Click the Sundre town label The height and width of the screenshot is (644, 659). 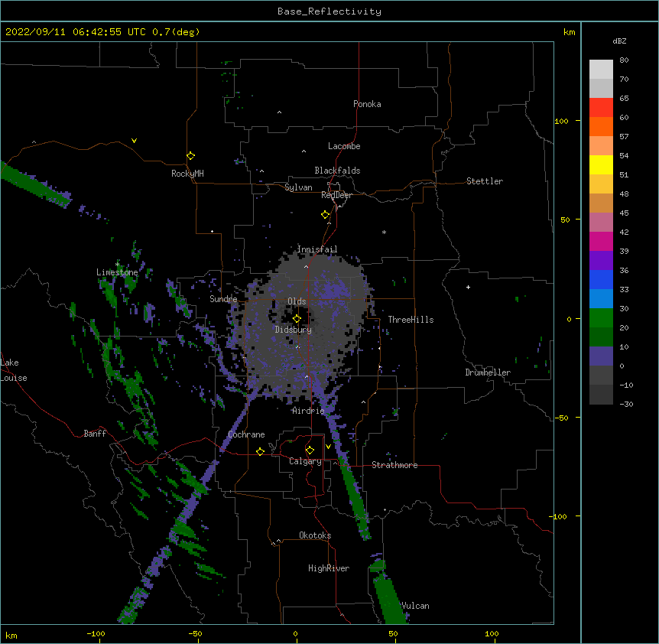pyautogui.click(x=223, y=299)
